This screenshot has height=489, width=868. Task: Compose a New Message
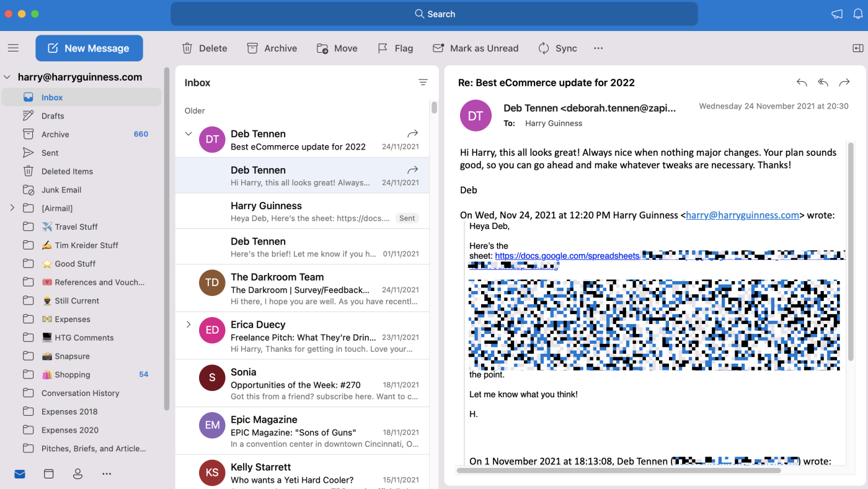(x=89, y=48)
